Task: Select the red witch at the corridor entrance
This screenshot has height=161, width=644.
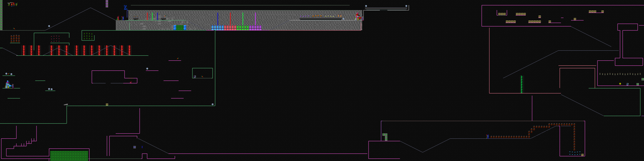Action: tap(118, 18)
